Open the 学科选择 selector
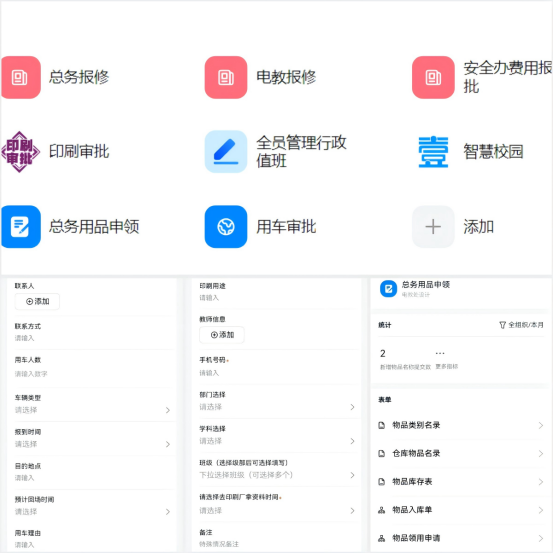The height and width of the screenshot is (553, 553). 277,435
